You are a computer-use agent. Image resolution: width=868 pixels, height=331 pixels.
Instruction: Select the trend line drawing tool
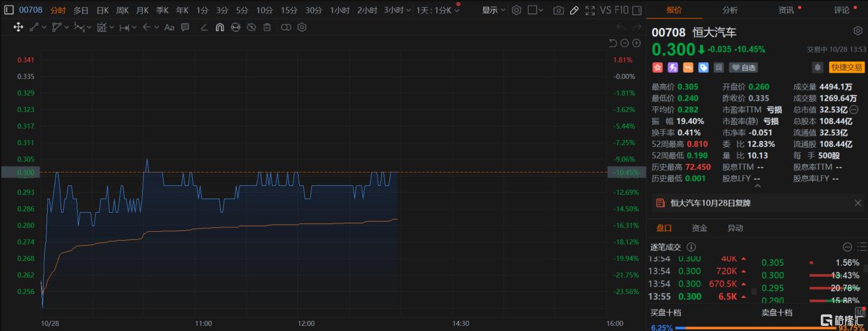[x=34, y=27]
